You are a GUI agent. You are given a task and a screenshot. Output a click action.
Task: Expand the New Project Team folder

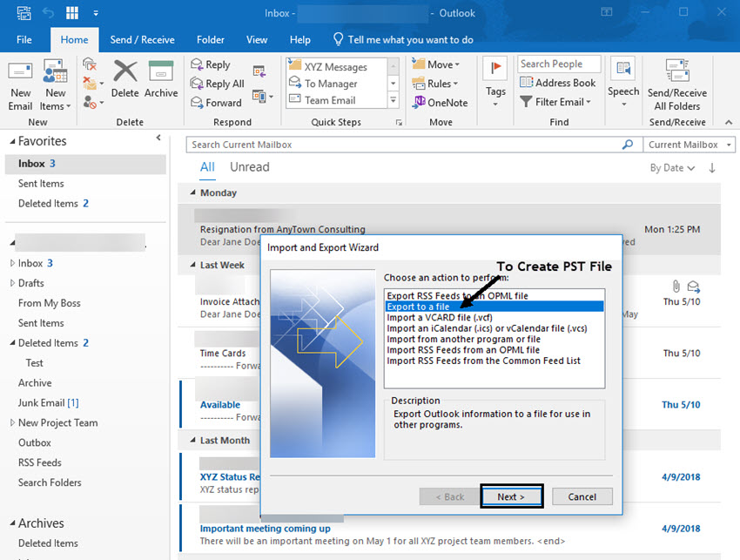[x=12, y=422]
